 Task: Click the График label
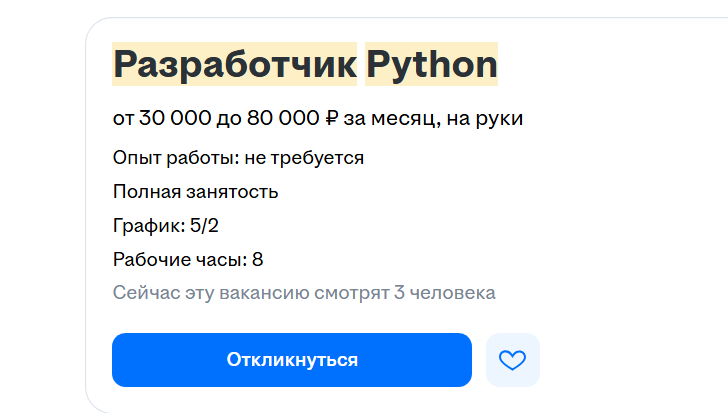pos(149,226)
